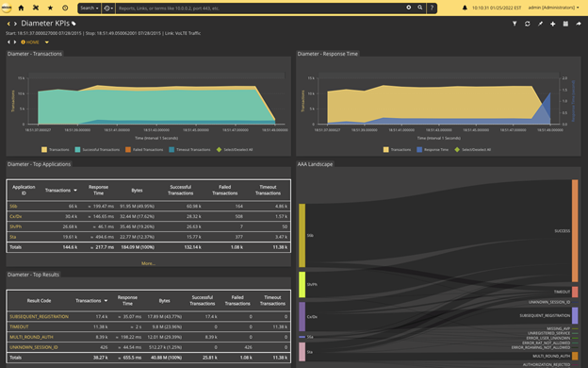Open favorites star icon

50,8
